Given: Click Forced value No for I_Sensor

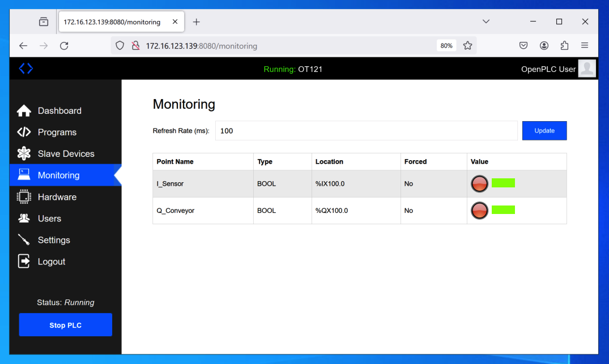Looking at the screenshot, I should [408, 183].
